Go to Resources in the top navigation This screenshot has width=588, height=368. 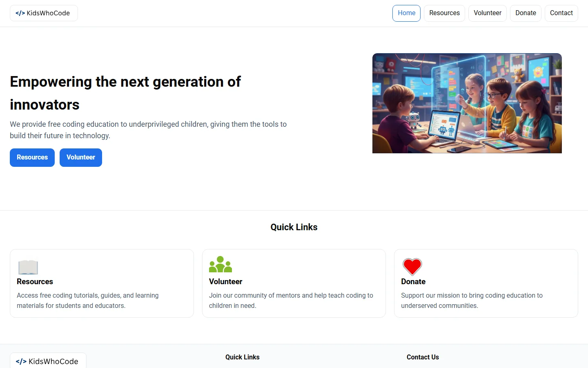click(x=444, y=13)
